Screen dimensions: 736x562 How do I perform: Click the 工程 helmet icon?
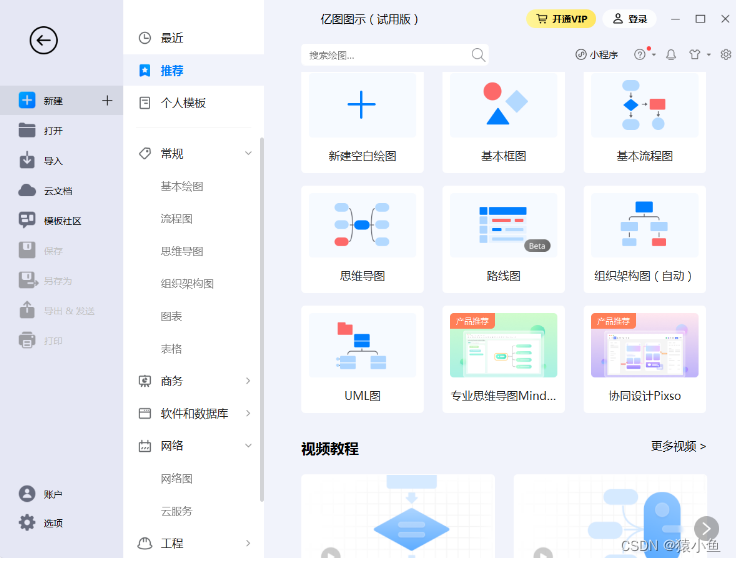[x=145, y=543]
